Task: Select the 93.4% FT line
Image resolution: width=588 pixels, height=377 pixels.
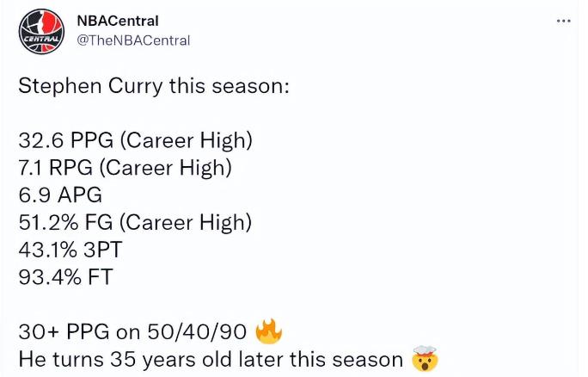Action: (x=65, y=276)
